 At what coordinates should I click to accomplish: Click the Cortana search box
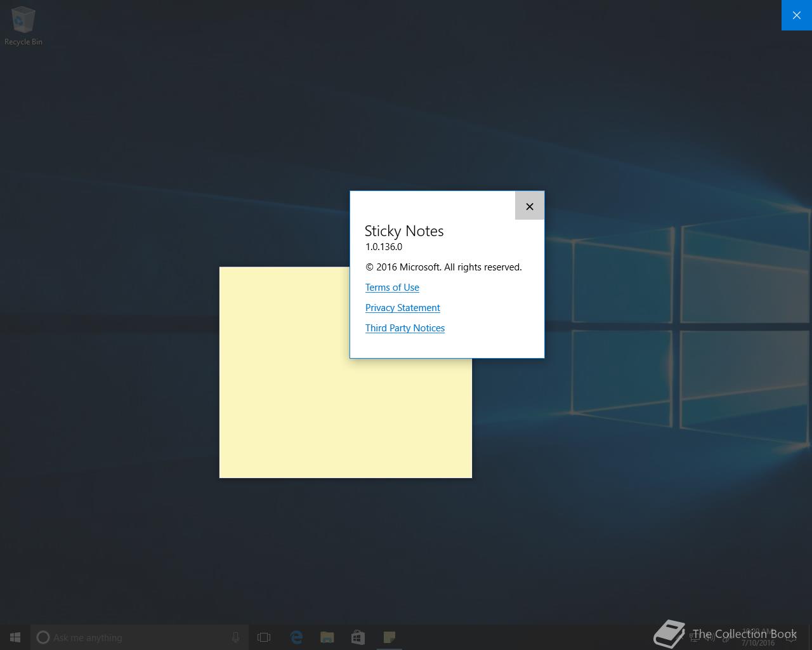(140, 637)
